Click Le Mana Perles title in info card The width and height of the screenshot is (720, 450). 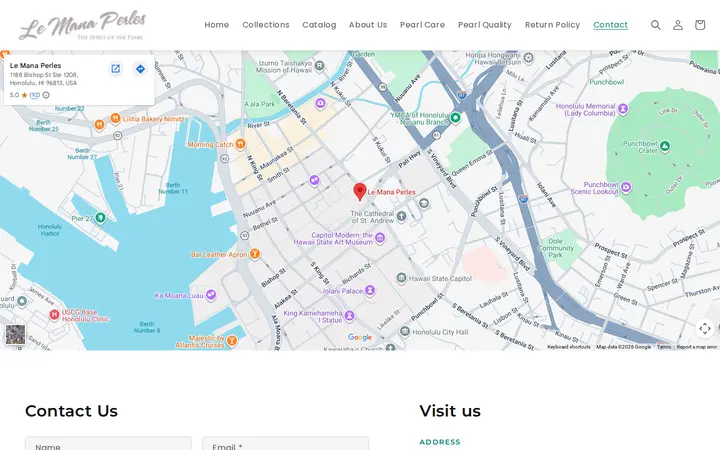coord(35,65)
